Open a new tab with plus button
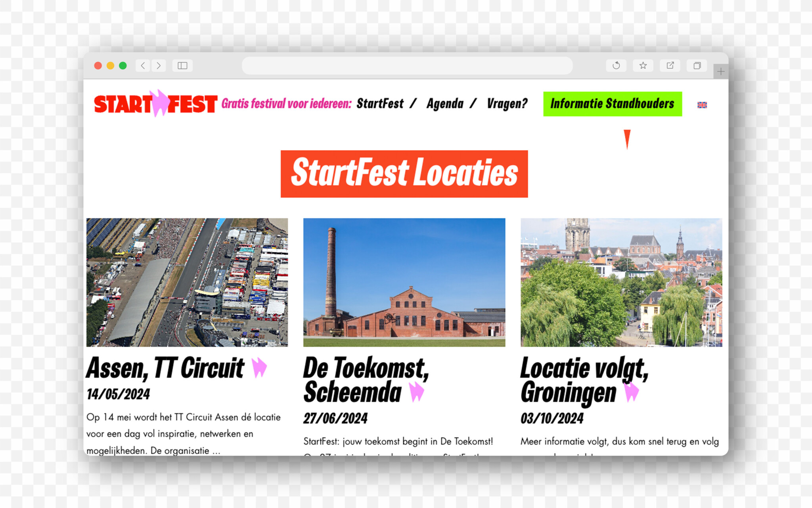The width and height of the screenshot is (812, 508). pyautogui.click(x=720, y=71)
